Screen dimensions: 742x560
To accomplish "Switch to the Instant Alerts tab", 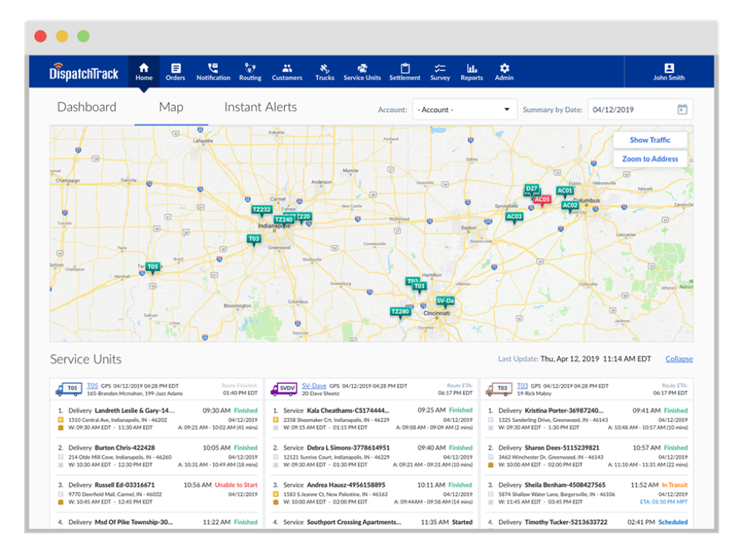I will click(x=260, y=107).
